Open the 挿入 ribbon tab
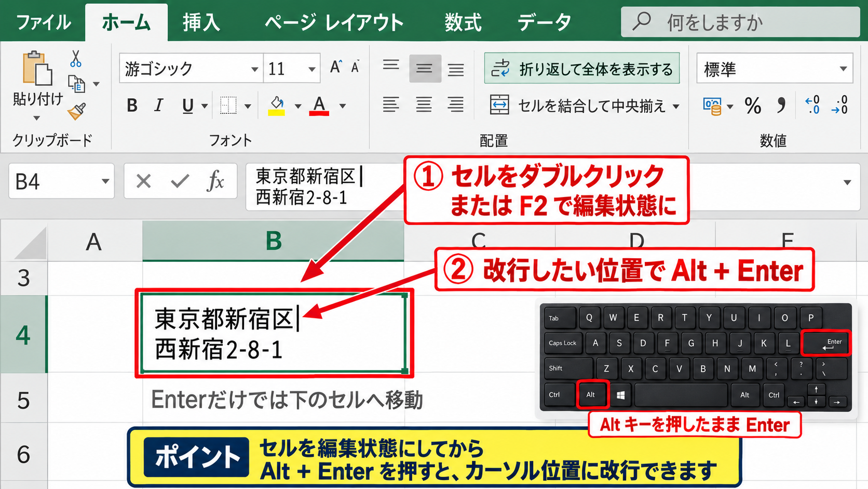Image resolution: width=868 pixels, height=489 pixels. (x=201, y=22)
